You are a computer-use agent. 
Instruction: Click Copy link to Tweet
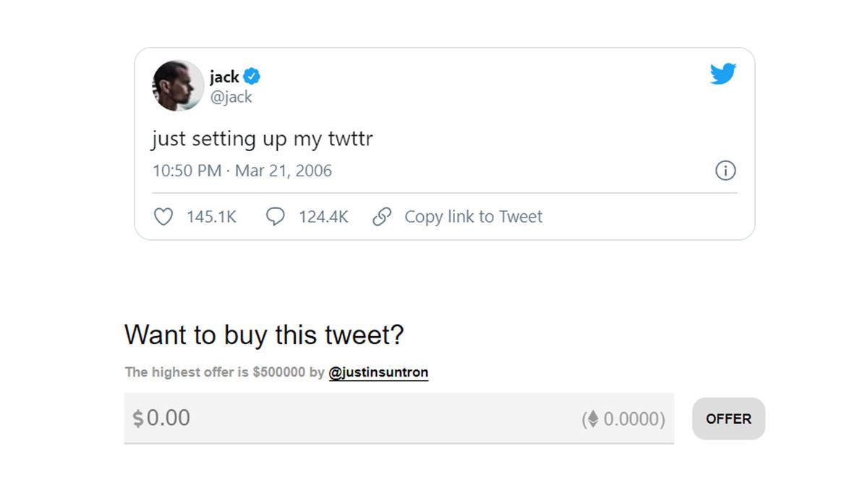(x=475, y=216)
